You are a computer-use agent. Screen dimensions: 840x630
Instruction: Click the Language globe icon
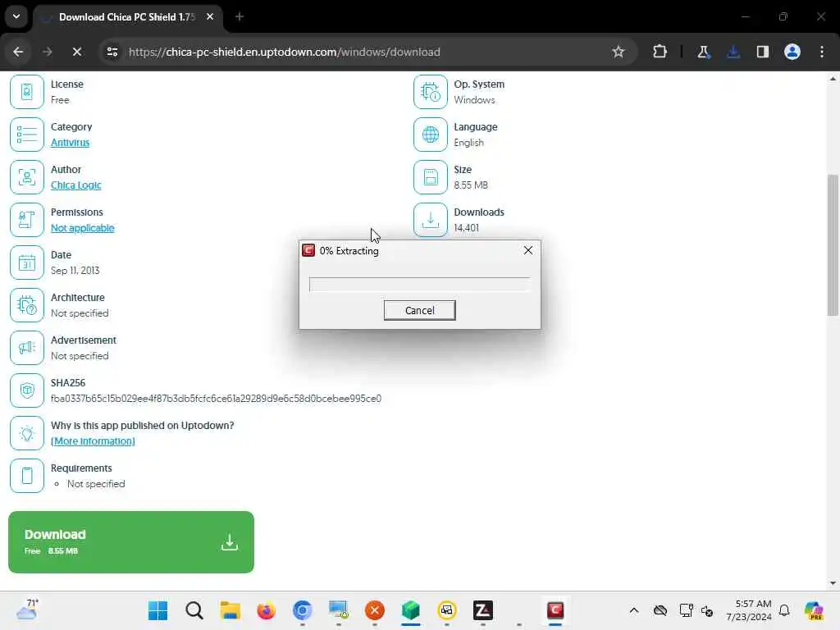(430, 135)
